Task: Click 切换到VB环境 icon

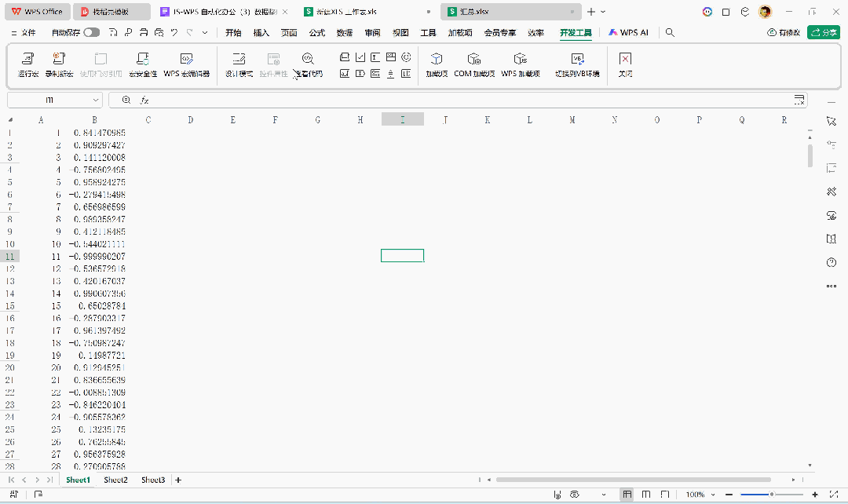Action: coord(577,64)
